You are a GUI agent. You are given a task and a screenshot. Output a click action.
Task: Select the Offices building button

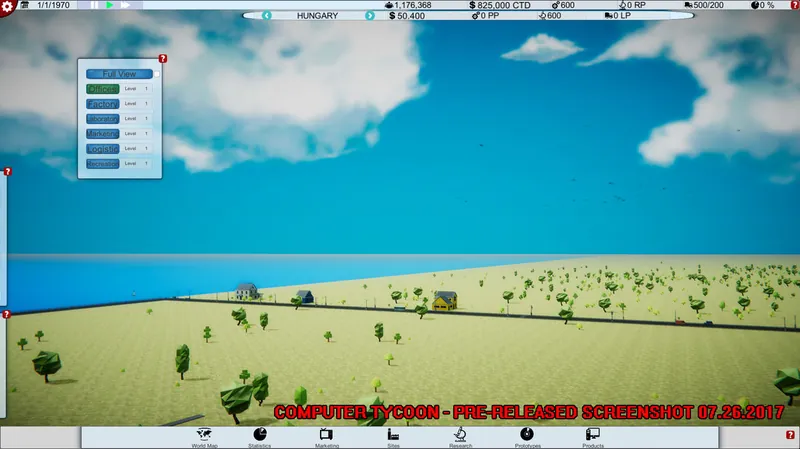103,89
